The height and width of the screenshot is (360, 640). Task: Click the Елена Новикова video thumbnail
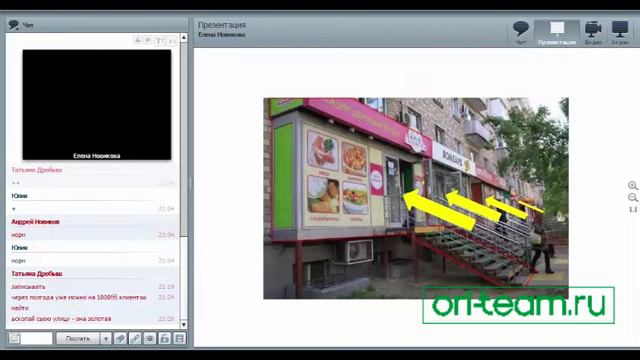pos(97,105)
